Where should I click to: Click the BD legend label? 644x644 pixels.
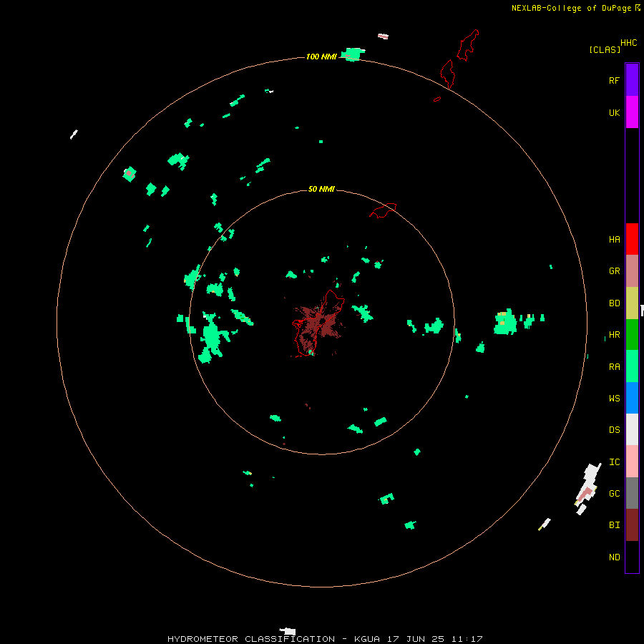click(x=614, y=303)
